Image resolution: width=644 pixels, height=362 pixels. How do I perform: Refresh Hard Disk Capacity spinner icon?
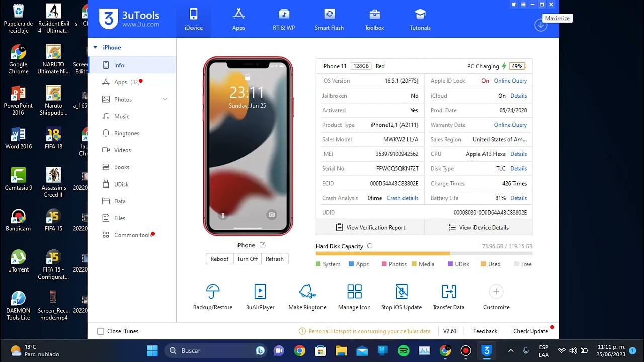point(370,246)
